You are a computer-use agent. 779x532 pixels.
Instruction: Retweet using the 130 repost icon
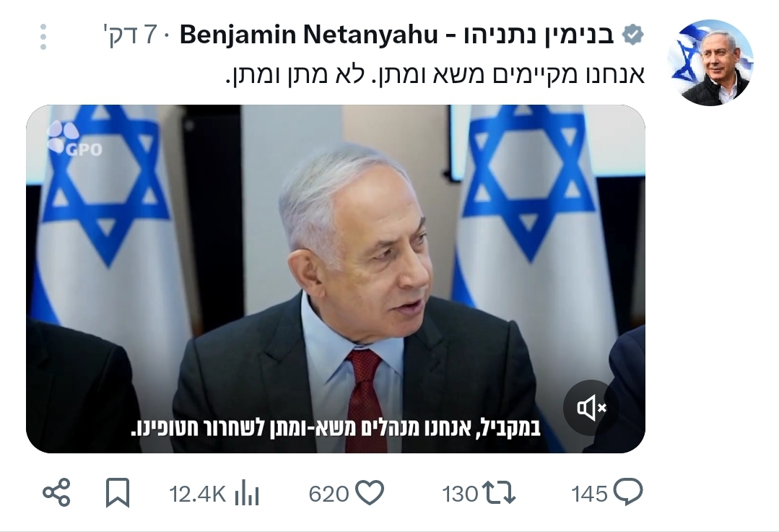coord(500,493)
